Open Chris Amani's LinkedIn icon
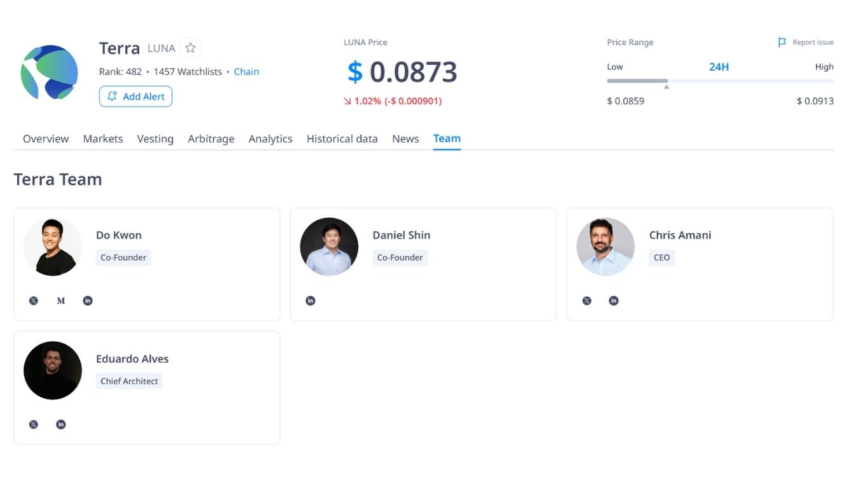The width and height of the screenshot is (868, 488). click(614, 300)
